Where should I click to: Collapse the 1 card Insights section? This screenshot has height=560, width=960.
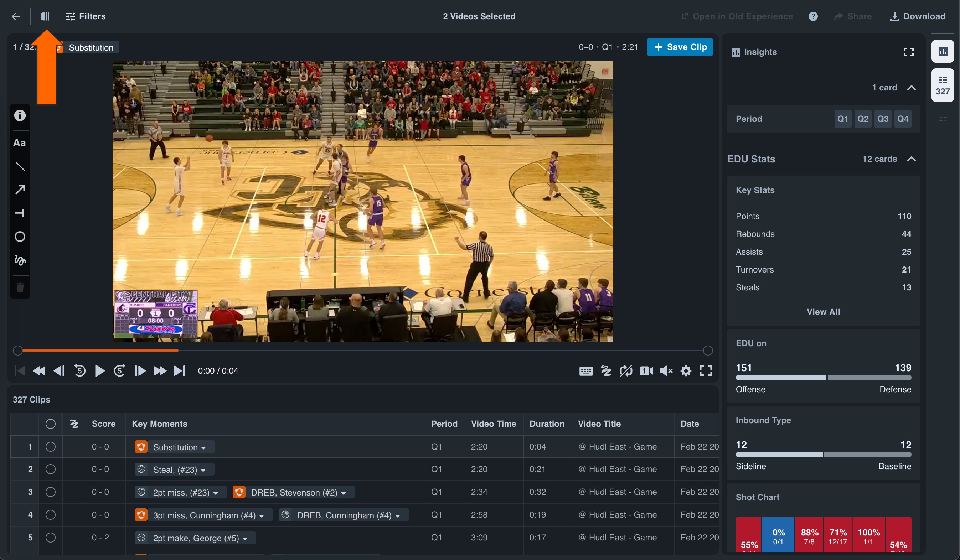912,87
